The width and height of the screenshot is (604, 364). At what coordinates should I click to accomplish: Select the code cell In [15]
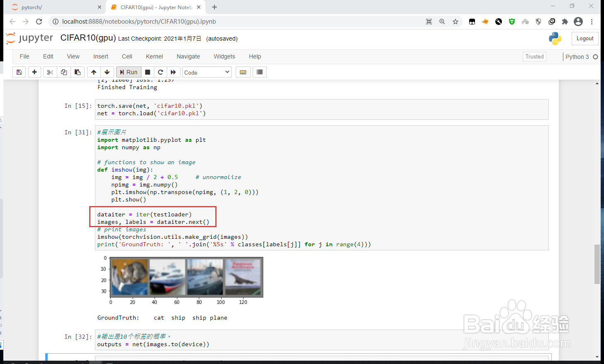322,109
